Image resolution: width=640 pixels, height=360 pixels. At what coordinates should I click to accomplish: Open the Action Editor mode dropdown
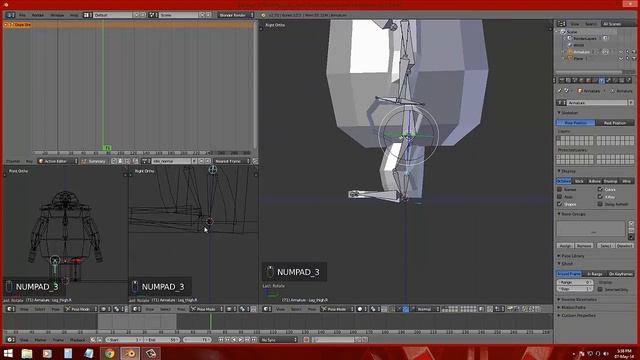coord(58,161)
